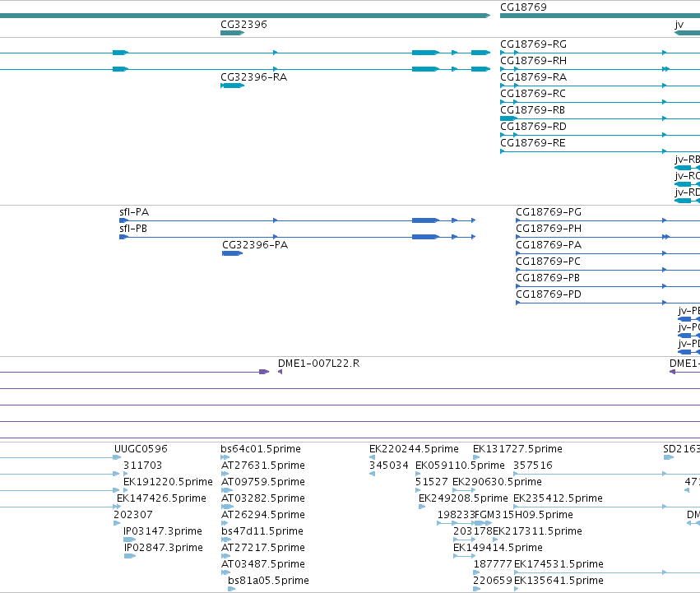The height and width of the screenshot is (593, 700).
Task: Click the CG32396-PA coding region glyph
Action: [232, 253]
